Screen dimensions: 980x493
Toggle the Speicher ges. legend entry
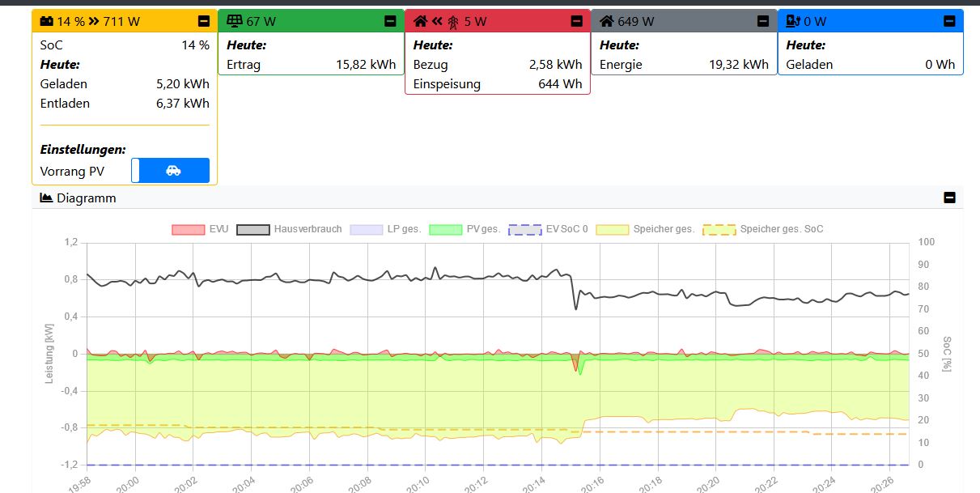(645, 229)
